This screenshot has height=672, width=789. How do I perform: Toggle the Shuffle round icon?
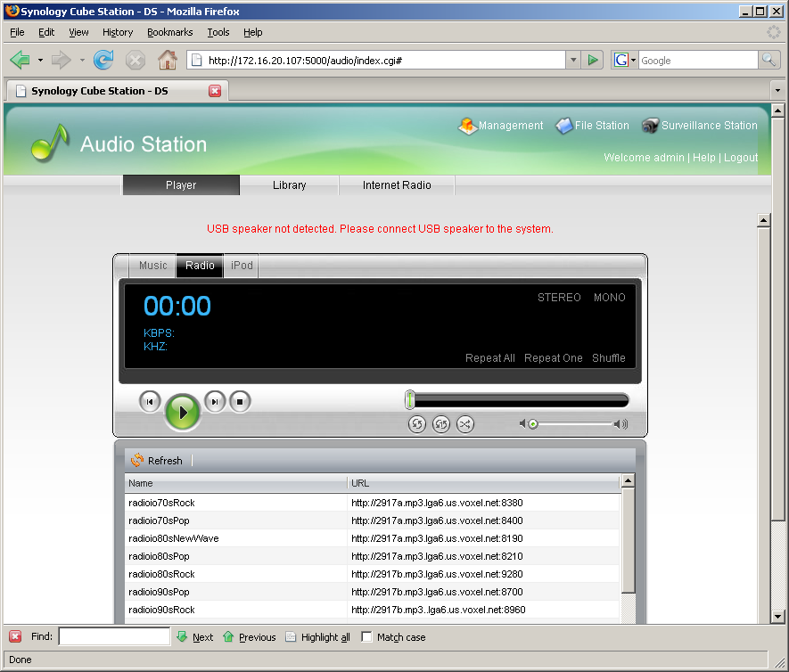465,424
